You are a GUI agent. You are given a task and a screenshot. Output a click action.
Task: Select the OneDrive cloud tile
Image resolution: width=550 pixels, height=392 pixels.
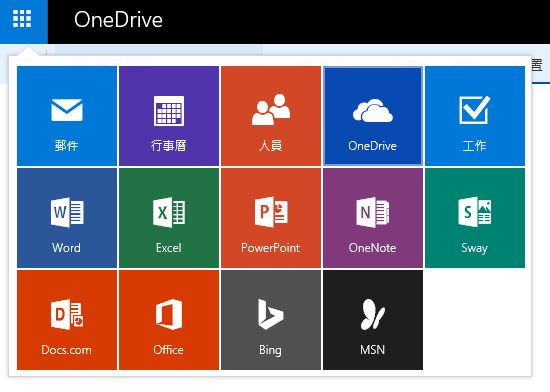(373, 116)
